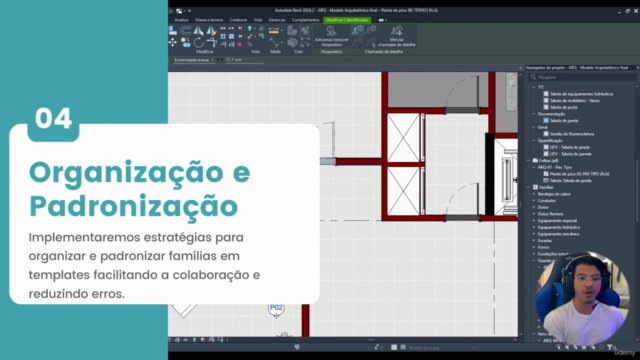Select the P02 door tag in plan
This screenshot has height=360, width=640.
click(276, 307)
